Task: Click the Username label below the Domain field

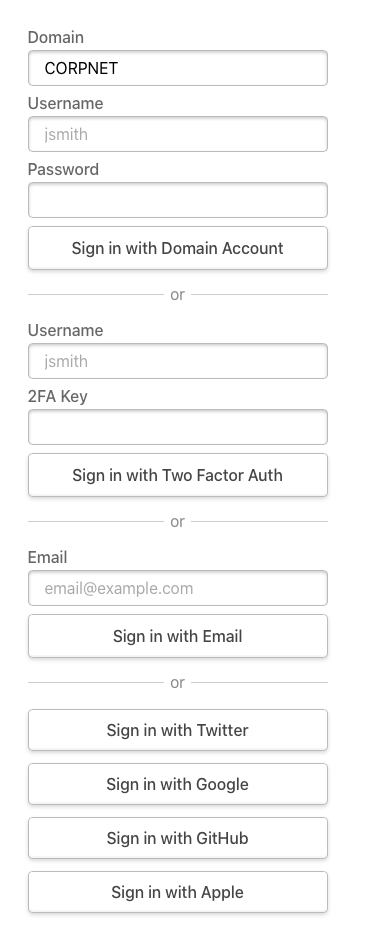Action: pos(65,103)
